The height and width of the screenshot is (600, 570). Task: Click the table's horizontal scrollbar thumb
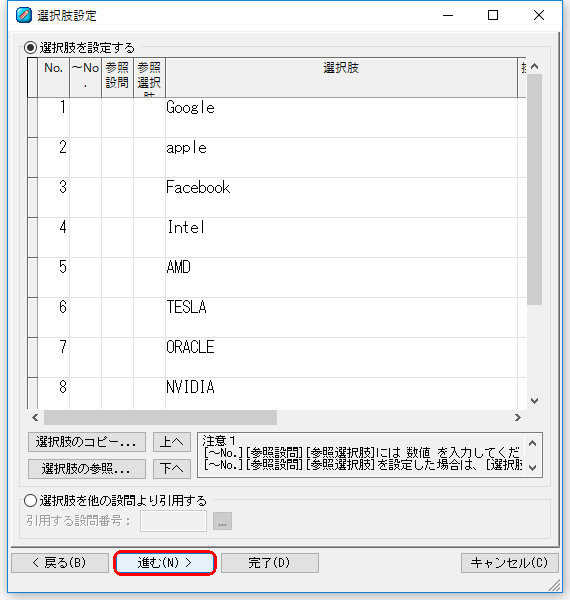tap(160, 417)
